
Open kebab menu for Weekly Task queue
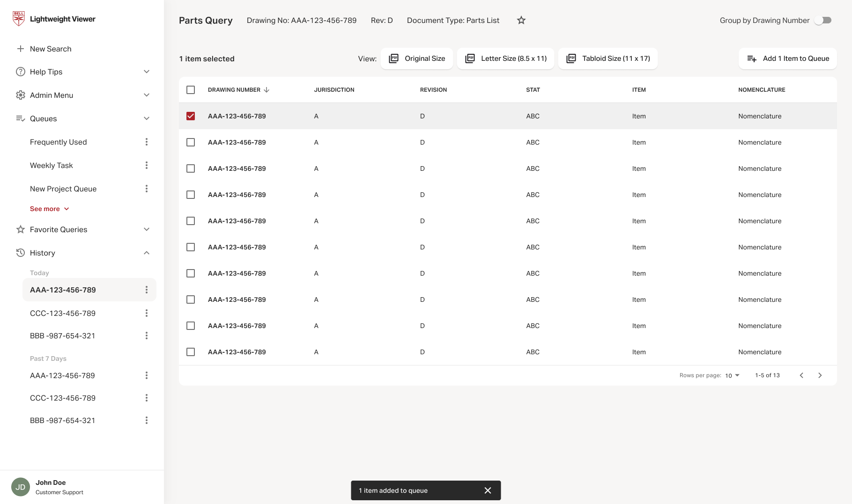click(x=147, y=165)
